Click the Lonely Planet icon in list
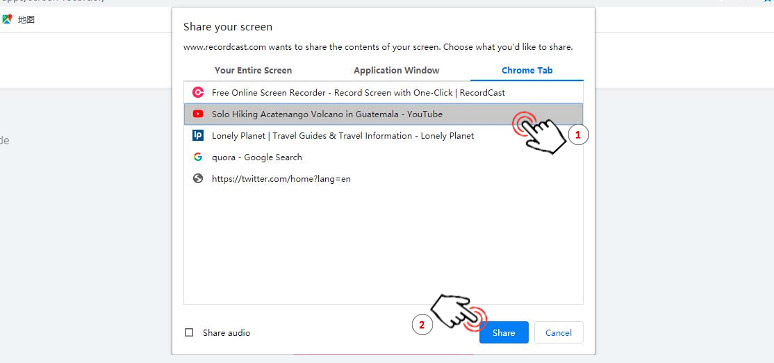The image size is (774, 363). (198, 135)
